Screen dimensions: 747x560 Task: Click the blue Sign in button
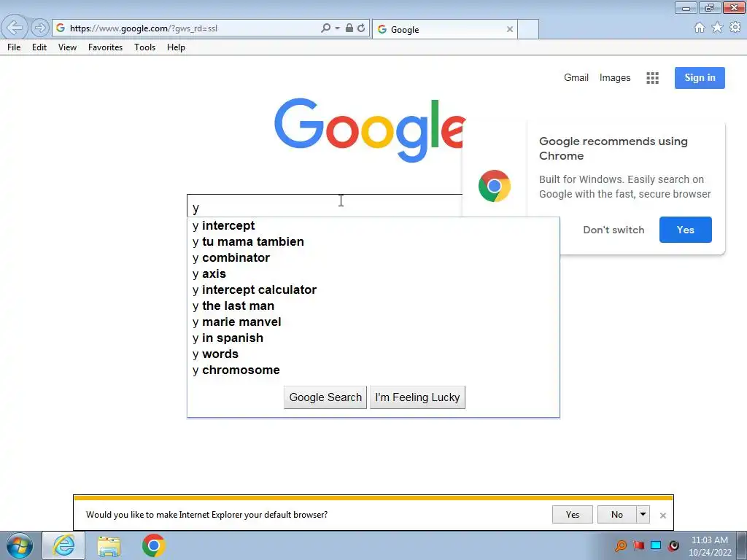(700, 77)
